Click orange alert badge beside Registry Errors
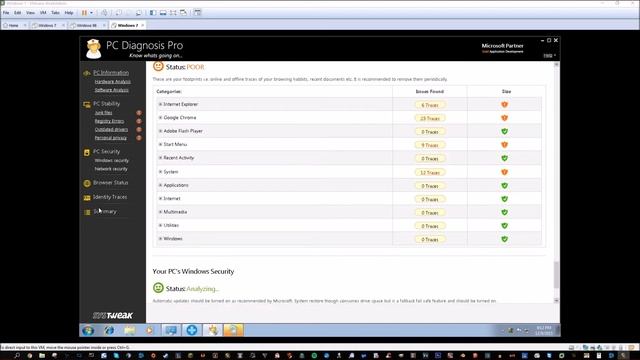 (x=139, y=121)
